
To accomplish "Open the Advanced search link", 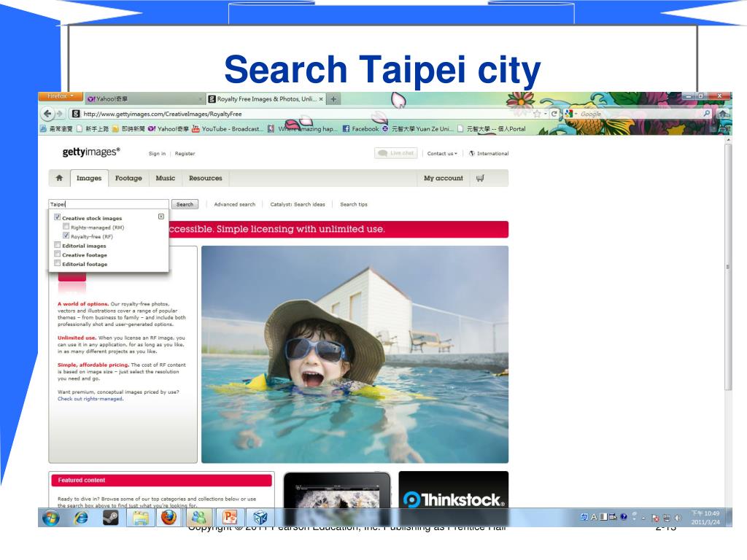I will [x=234, y=204].
